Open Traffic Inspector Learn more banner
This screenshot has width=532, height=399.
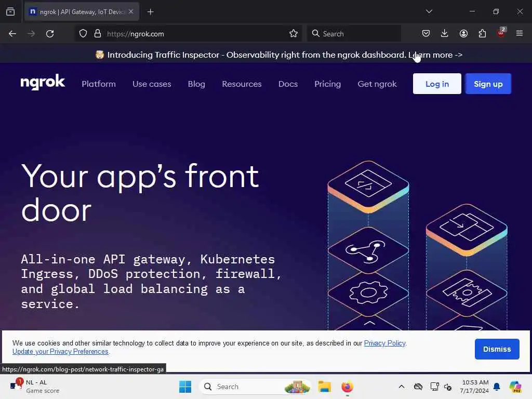(279, 55)
